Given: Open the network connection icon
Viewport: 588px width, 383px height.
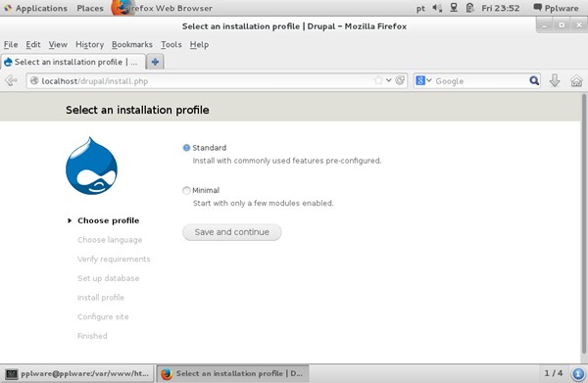Looking at the screenshot, I should tap(454, 8).
